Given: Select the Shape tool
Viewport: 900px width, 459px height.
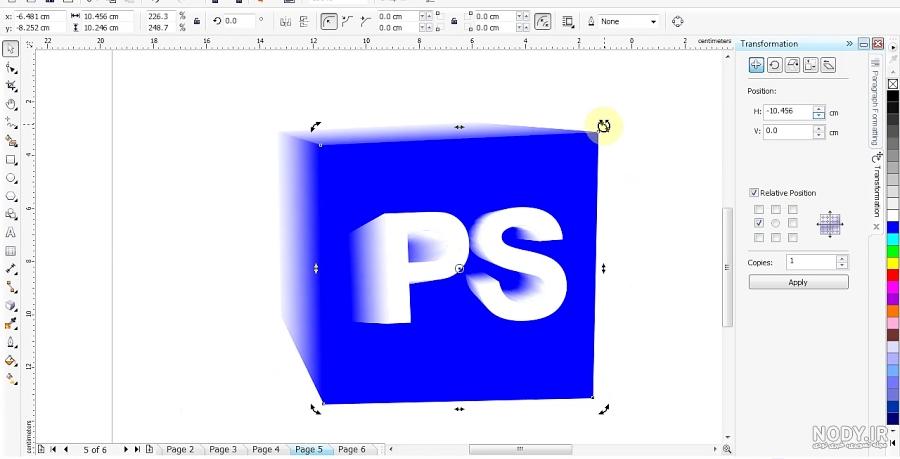Looking at the screenshot, I should pos(10,69).
